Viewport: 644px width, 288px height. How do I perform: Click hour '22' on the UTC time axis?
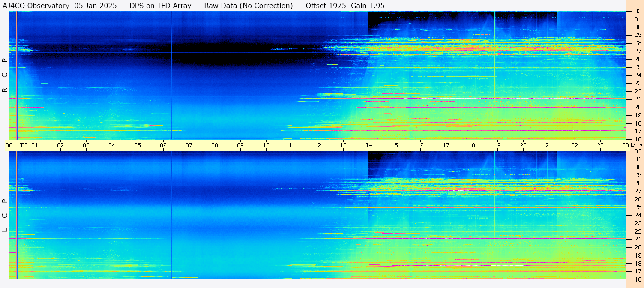575,145
